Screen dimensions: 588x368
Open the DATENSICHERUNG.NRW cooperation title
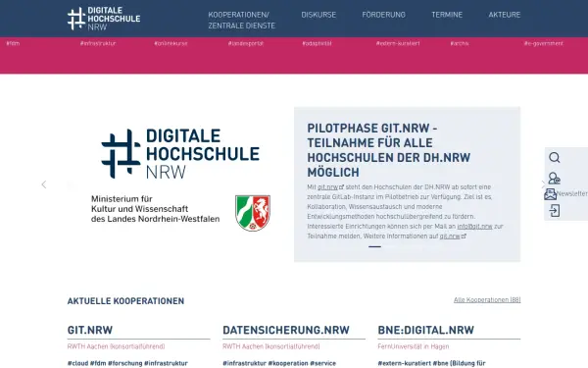[286, 330]
